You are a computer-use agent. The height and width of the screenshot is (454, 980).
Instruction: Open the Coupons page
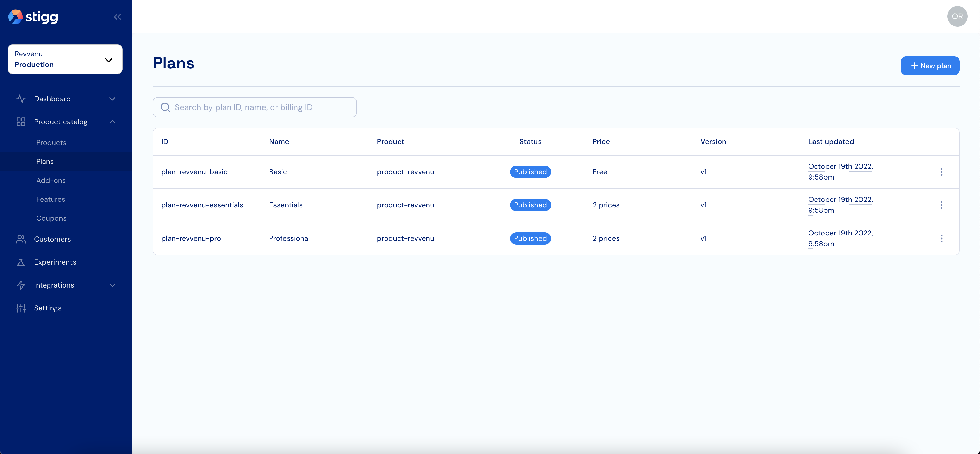pos(51,218)
